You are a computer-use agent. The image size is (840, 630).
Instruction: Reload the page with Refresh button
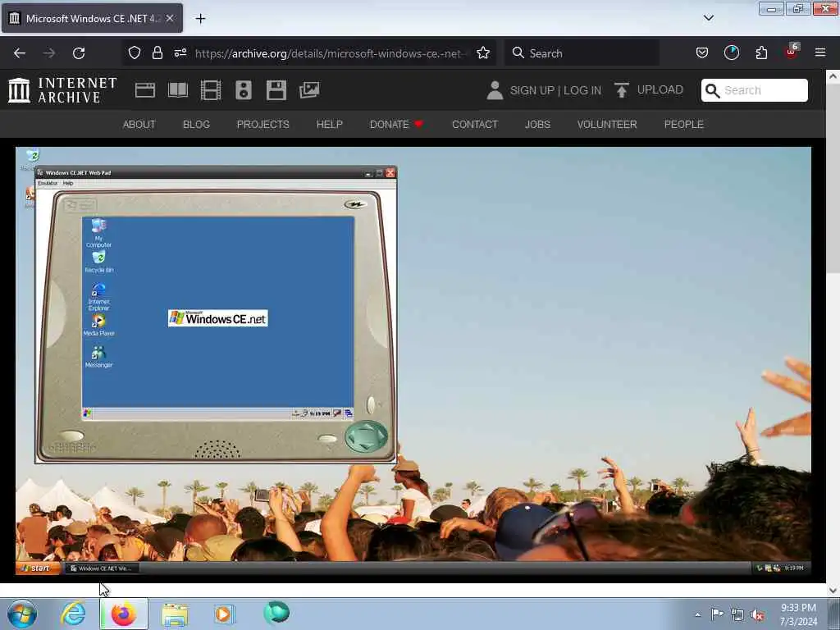pyautogui.click(x=79, y=53)
